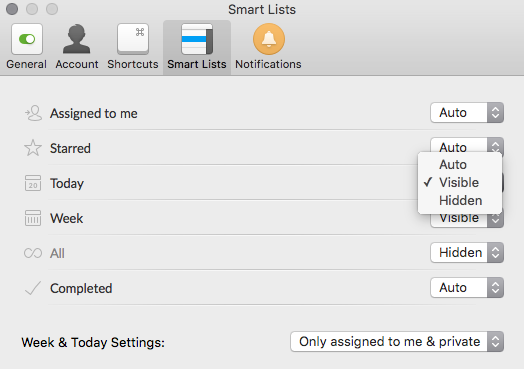Choose Auto in the open popup menu
524x369 pixels.
pos(460,164)
